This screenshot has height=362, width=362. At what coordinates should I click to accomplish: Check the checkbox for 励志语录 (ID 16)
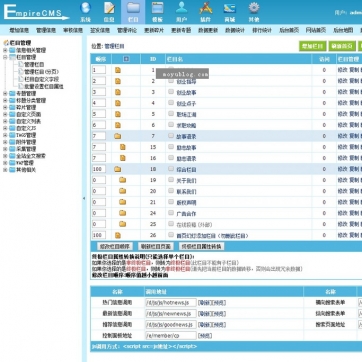pyautogui.click(x=171, y=158)
